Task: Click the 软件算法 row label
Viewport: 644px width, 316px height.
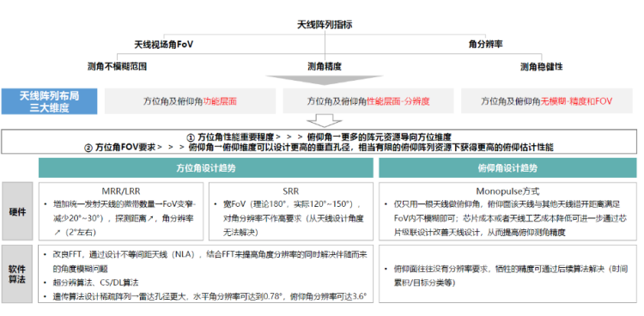Action: [x=17, y=275]
